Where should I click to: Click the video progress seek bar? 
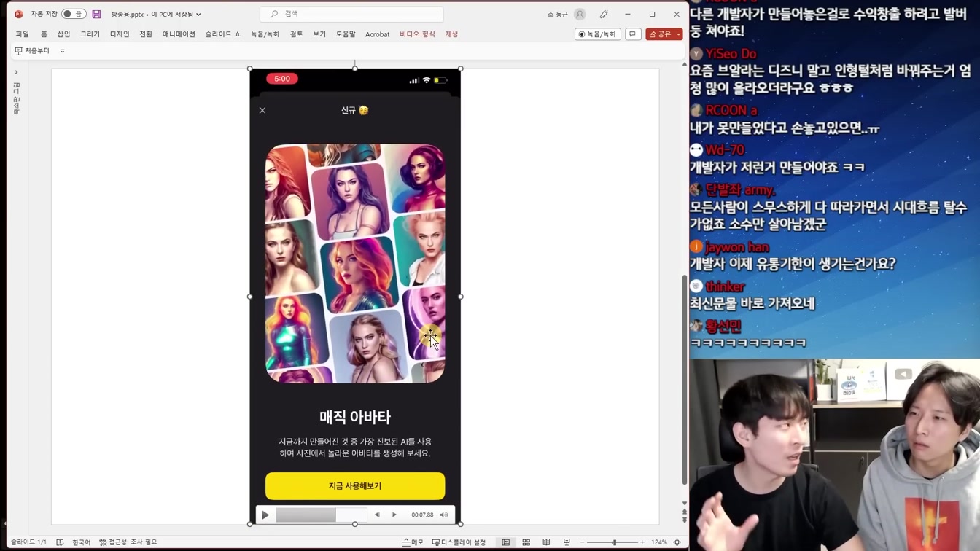(322, 515)
